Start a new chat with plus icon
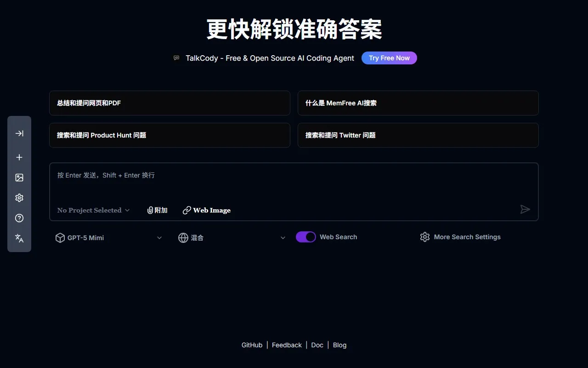Screen dimensions: 588x368 19,157
